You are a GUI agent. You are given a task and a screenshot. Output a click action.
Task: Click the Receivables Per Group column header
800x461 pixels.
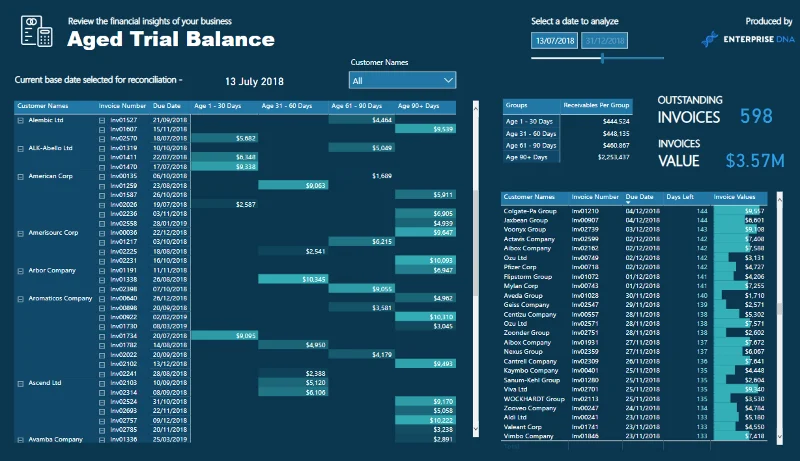point(596,105)
